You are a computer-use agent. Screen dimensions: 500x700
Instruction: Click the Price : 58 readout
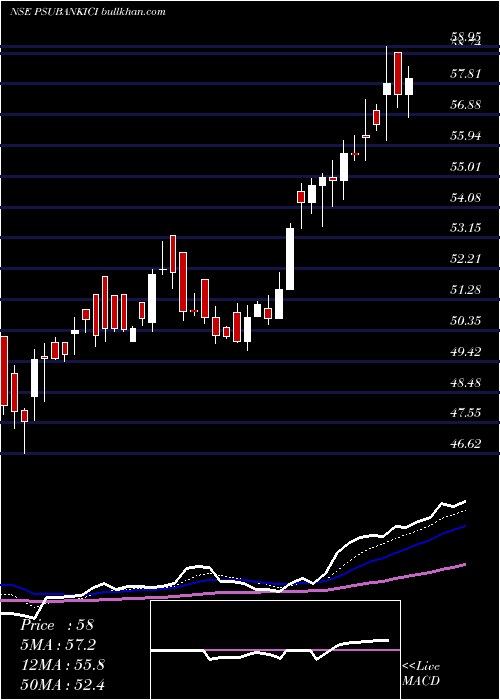[x=57, y=625]
